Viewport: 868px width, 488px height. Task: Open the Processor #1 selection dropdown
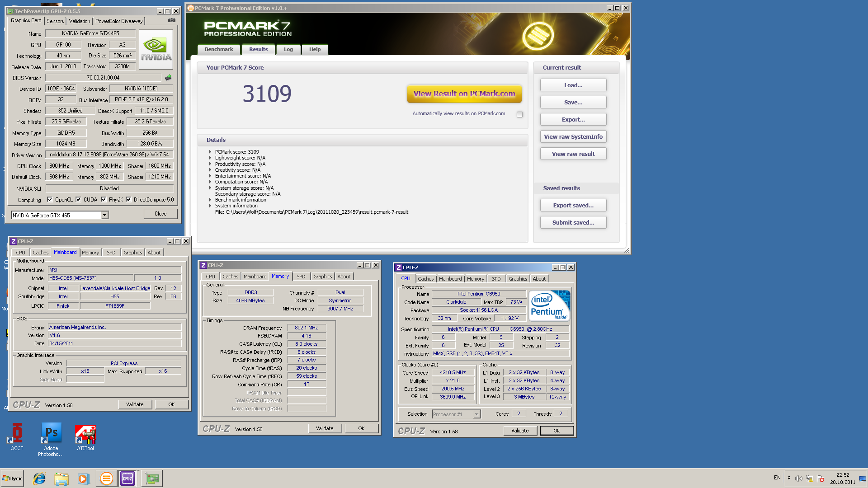(x=476, y=414)
